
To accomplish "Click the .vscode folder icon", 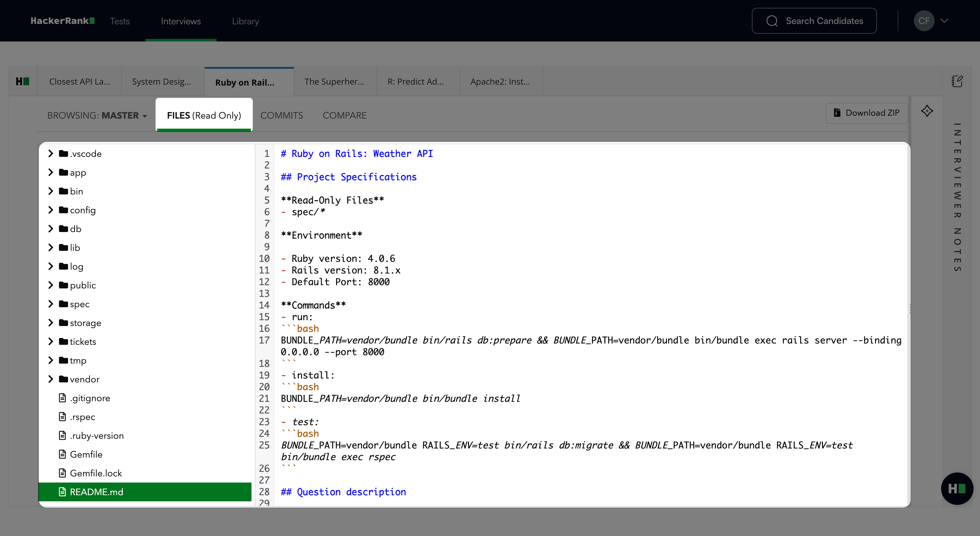I will coord(64,154).
